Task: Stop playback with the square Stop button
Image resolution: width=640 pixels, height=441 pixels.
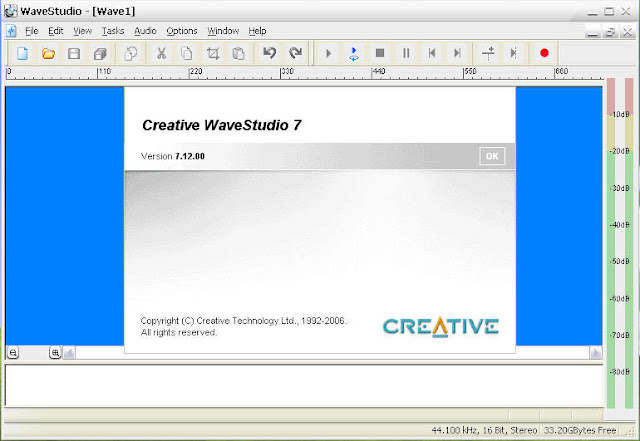Action: tap(380, 53)
